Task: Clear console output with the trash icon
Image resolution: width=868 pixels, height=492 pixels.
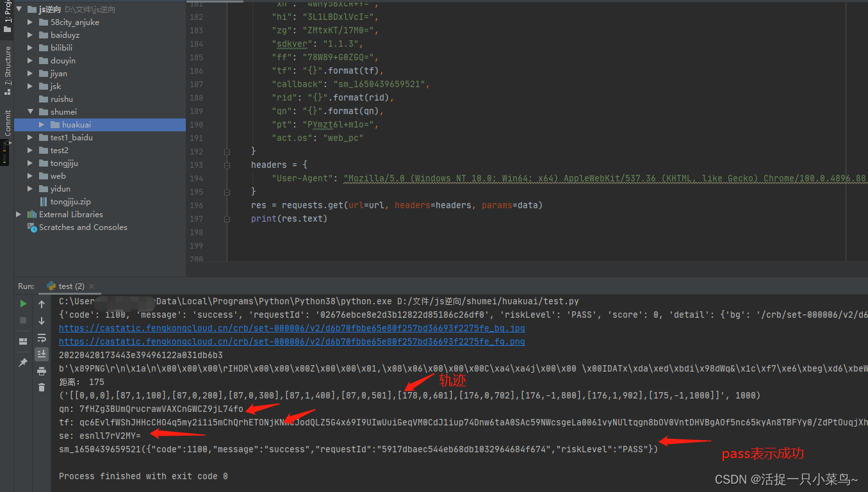Action: pyautogui.click(x=42, y=387)
